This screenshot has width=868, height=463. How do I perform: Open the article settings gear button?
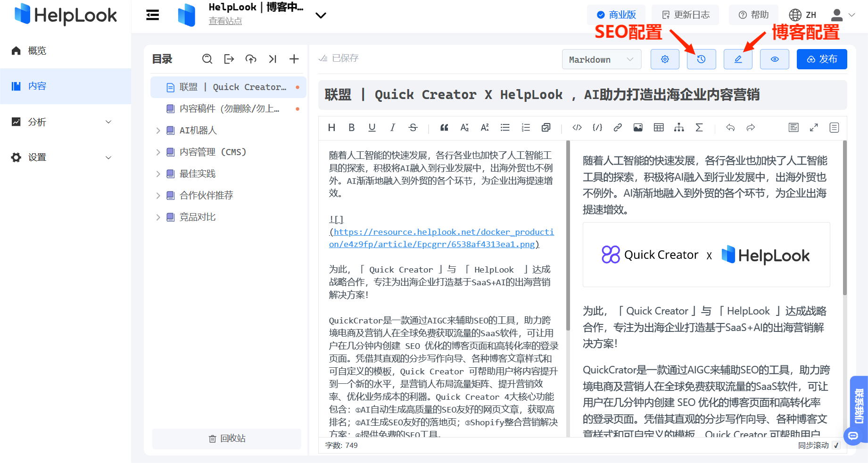665,59
